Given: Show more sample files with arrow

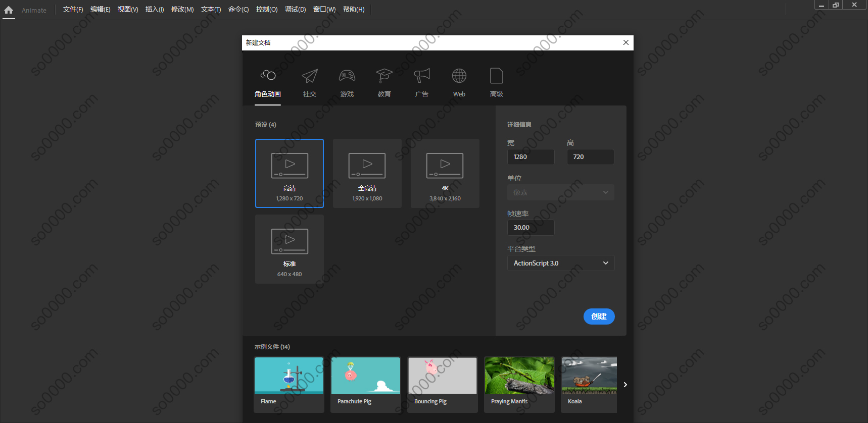Looking at the screenshot, I should coord(625,385).
